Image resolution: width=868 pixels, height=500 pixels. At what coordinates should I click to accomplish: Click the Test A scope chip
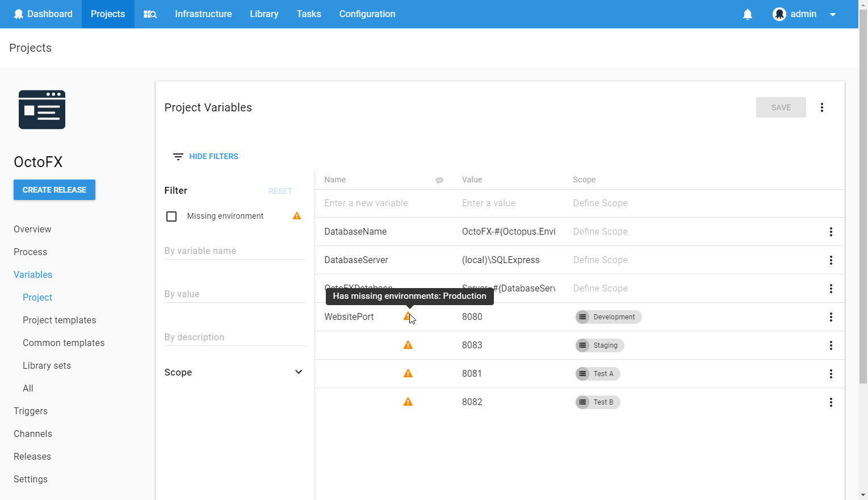tap(598, 374)
